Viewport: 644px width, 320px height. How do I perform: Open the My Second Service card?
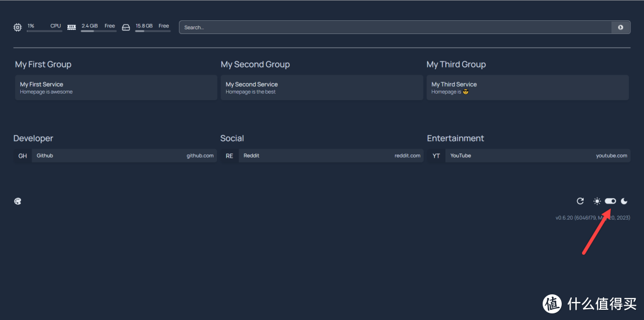click(x=321, y=88)
